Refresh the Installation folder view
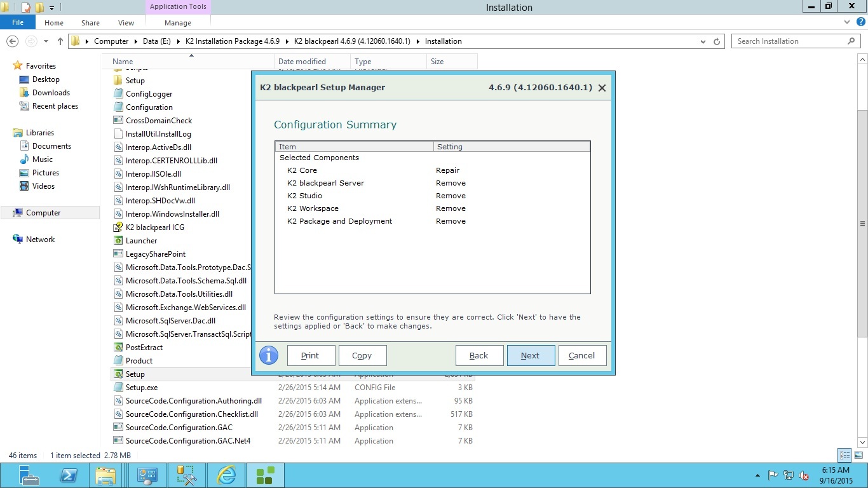This screenshot has height=488, width=868. pos(717,41)
